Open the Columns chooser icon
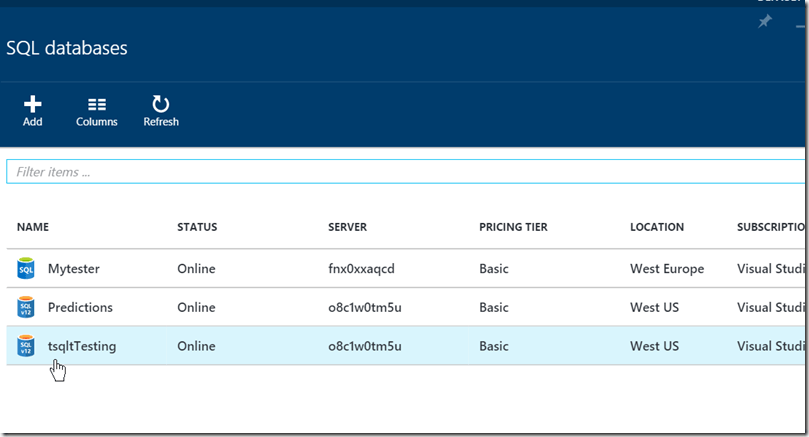This screenshot has height=437, width=809. (96, 105)
